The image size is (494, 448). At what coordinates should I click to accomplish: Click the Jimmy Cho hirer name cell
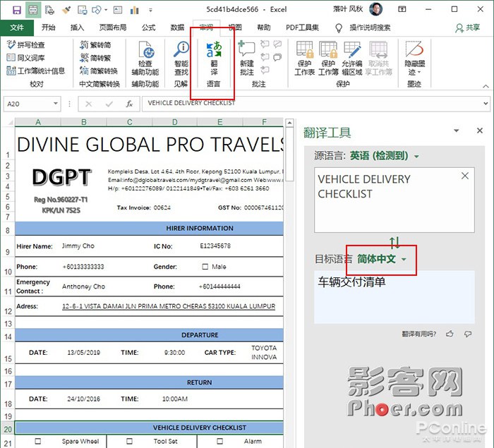[78, 246]
